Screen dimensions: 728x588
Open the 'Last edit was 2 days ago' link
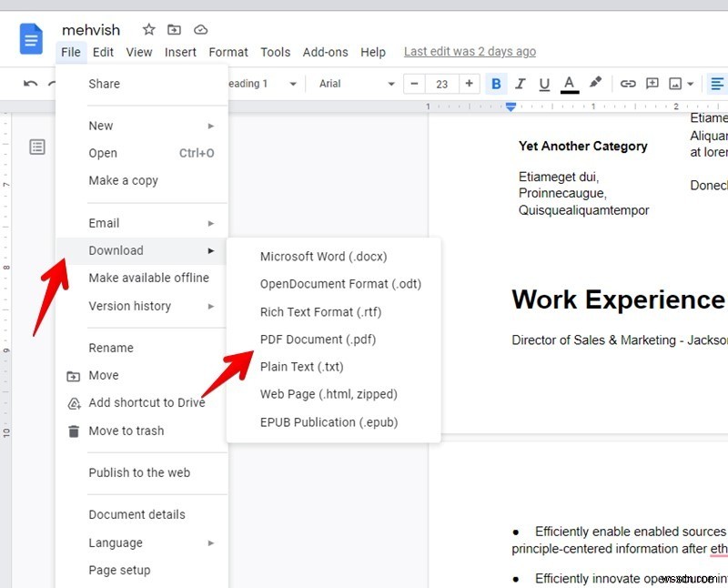point(470,52)
